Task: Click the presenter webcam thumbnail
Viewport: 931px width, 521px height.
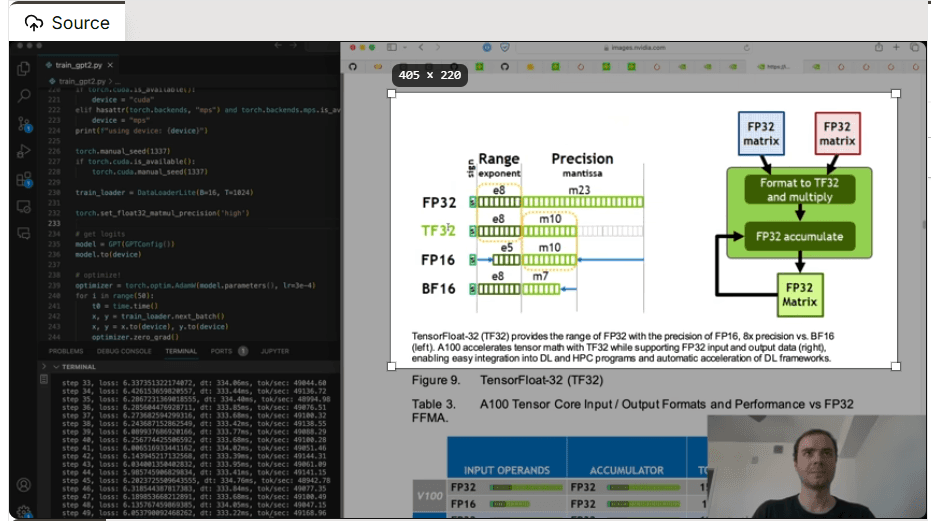Action: (816, 466)
